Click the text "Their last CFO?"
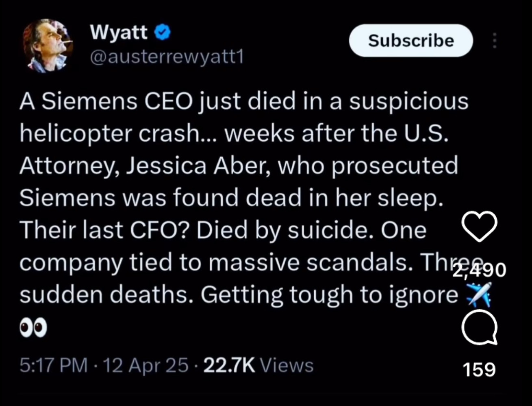Viewport: 532px width, 406px height. pyautogui.click(x=103, y=230)
